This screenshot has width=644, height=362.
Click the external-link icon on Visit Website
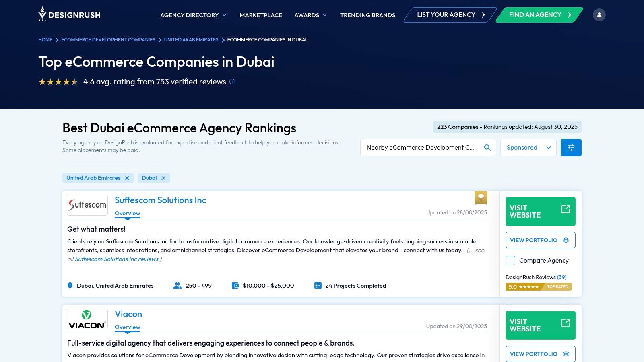coord(566,209)
